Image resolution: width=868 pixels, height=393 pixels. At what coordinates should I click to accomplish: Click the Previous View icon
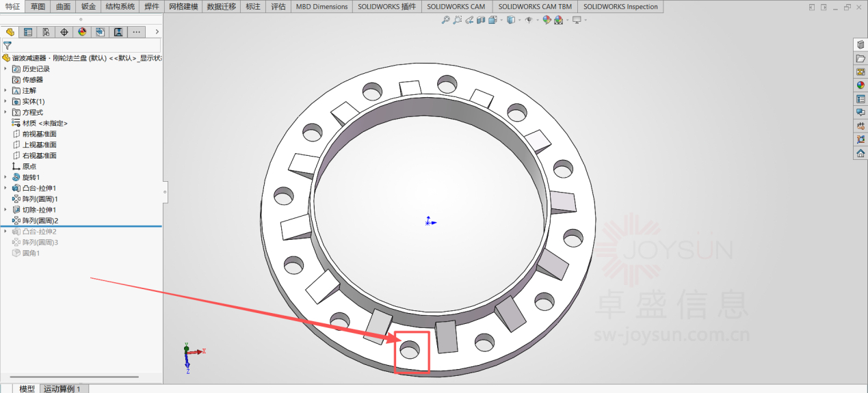coord(469,21)
